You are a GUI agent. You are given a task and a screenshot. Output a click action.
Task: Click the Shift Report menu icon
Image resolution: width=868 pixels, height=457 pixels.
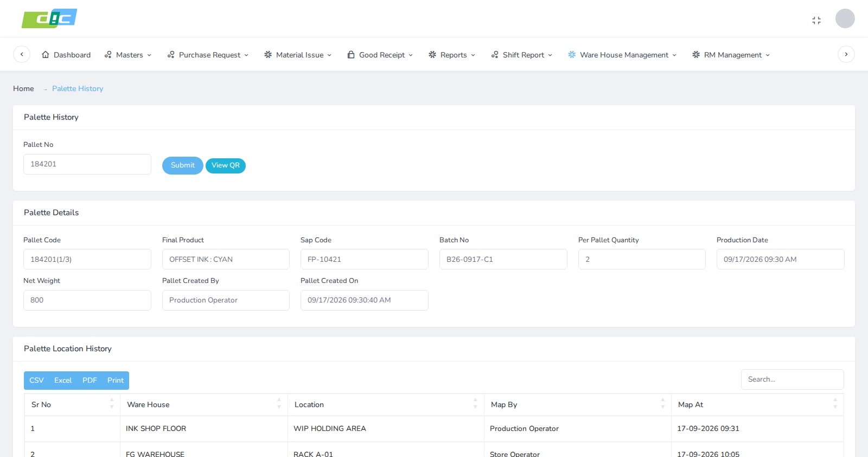pos(495,55)
